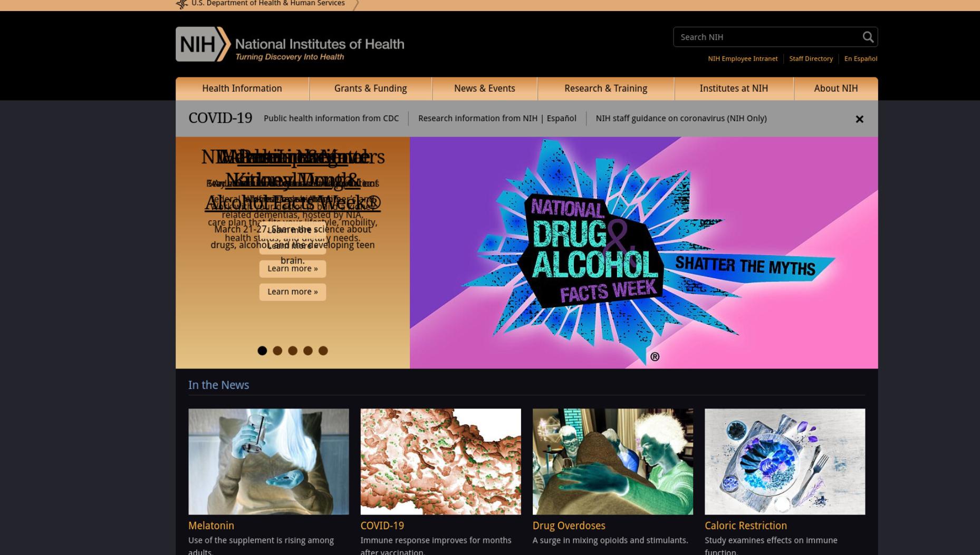The height and width of the screenshot is (555, 980).
Task: Close the COVID-19 banner
Action: [x=859, y=119]
